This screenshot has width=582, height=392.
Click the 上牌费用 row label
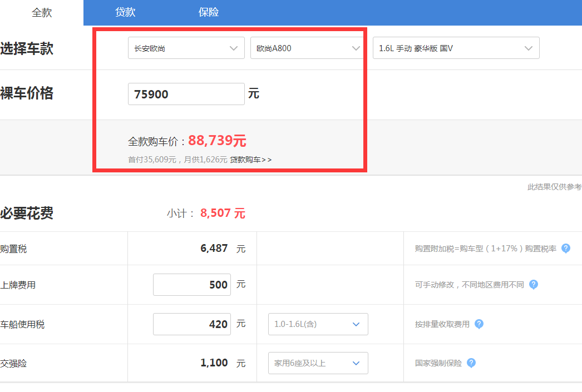pyautogui.click(x=18, y=285)
